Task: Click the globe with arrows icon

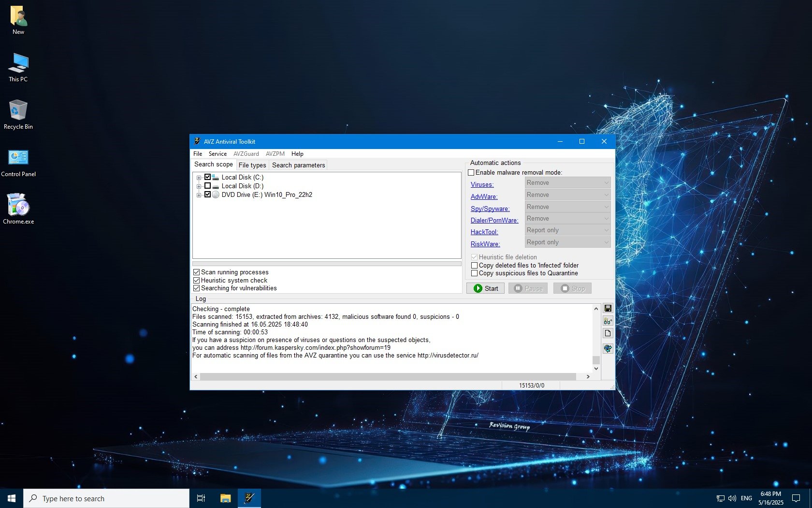Action: point(608,348)
